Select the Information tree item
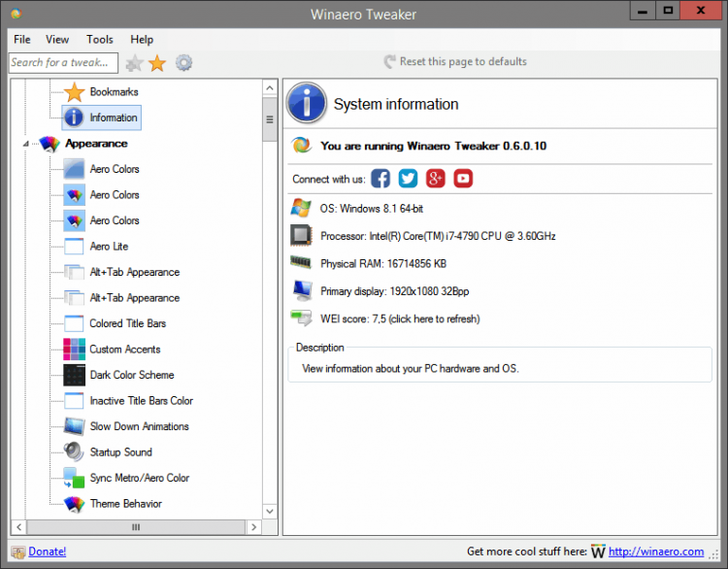 tap(102, 117)
